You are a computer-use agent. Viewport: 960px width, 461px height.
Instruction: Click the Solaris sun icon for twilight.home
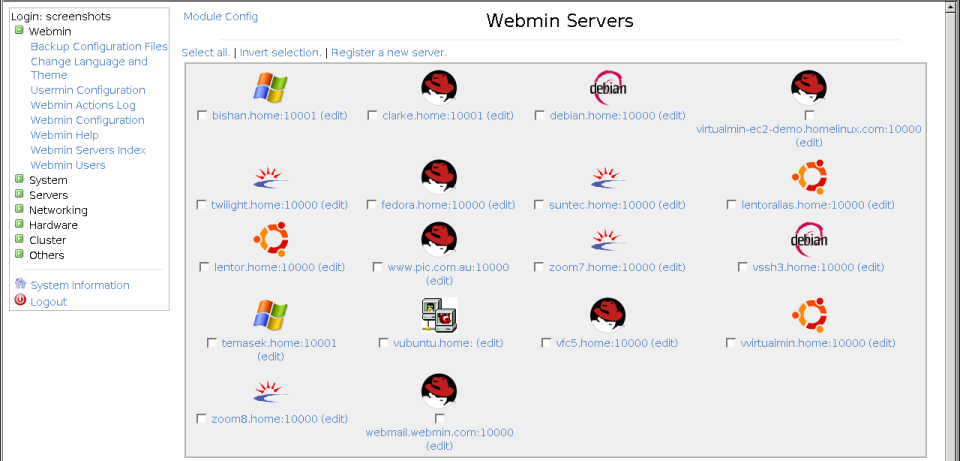(x=271, y=178)
